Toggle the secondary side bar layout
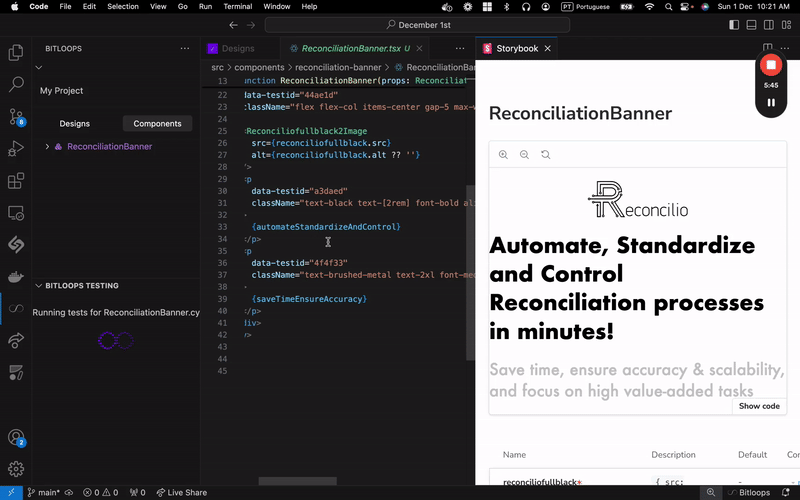Image resolution: width=800 pixels, height=500 pixels. [770, 25]
